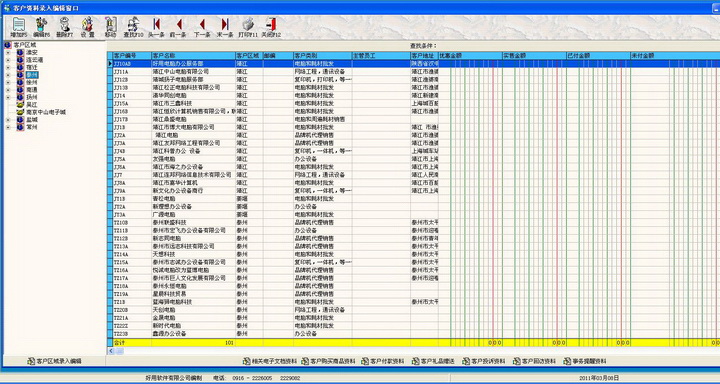
Task: Click the horizontal scrollbar left arrow
Action: 111,351
